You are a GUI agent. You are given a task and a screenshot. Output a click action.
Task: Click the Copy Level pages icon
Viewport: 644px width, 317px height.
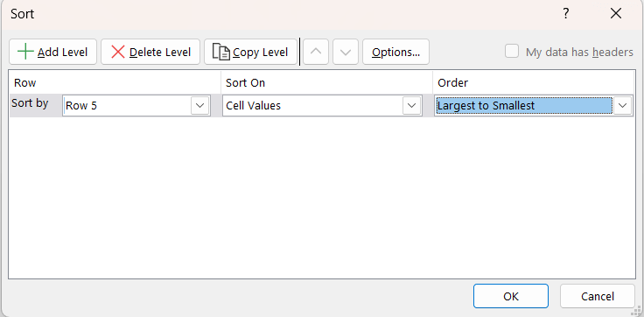(221, 52)
